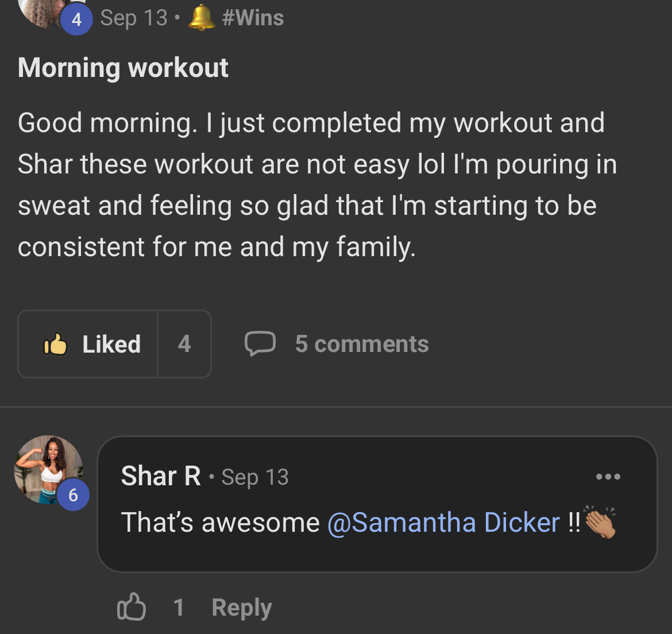Click the Shar R commenter name
The height and width of the screenshot is (634, 672).
[161, 476]
